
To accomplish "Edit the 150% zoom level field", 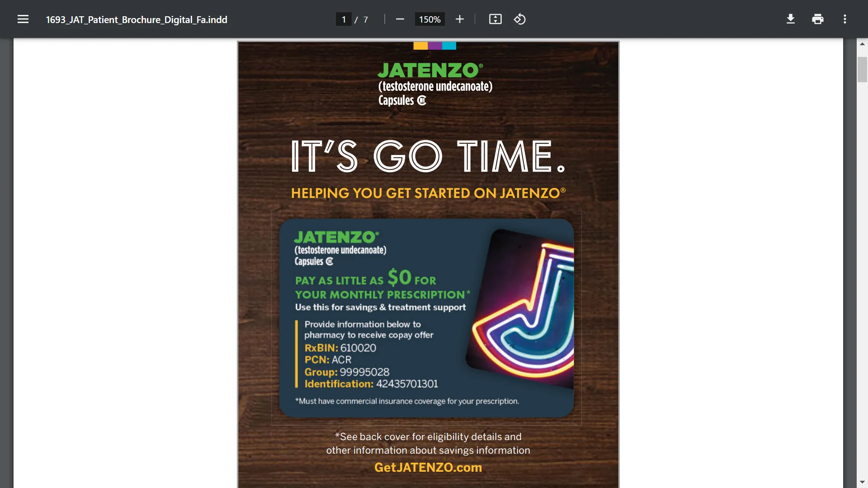I will tap(429, 19).
